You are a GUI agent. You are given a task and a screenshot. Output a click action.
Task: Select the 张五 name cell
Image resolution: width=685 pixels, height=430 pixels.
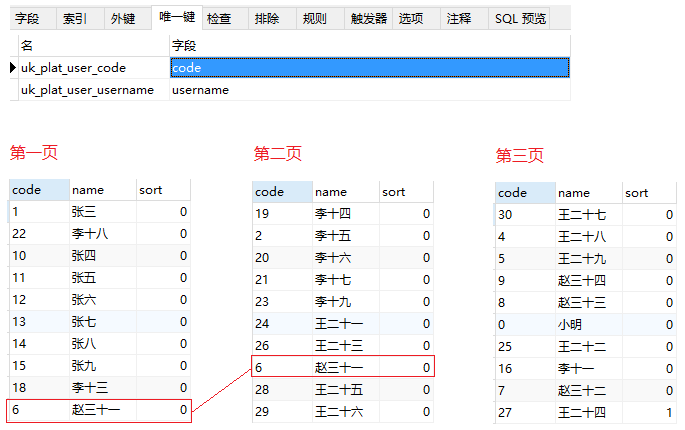(103, 278)
